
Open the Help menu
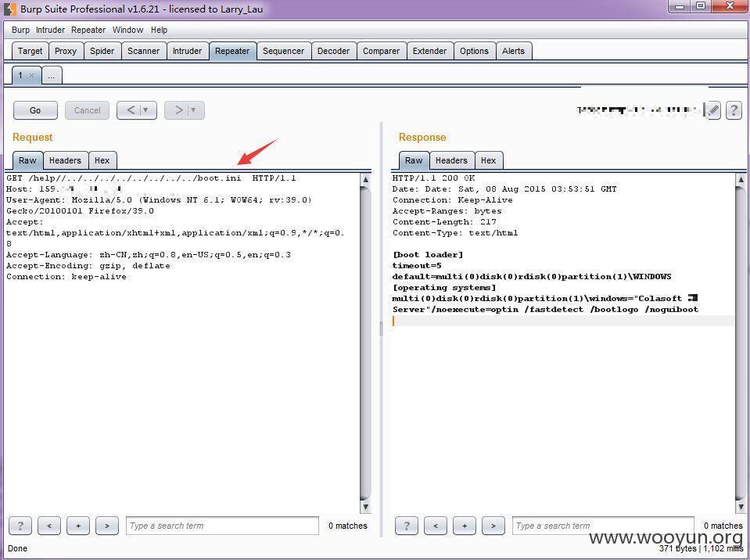(x=160, y=31)
